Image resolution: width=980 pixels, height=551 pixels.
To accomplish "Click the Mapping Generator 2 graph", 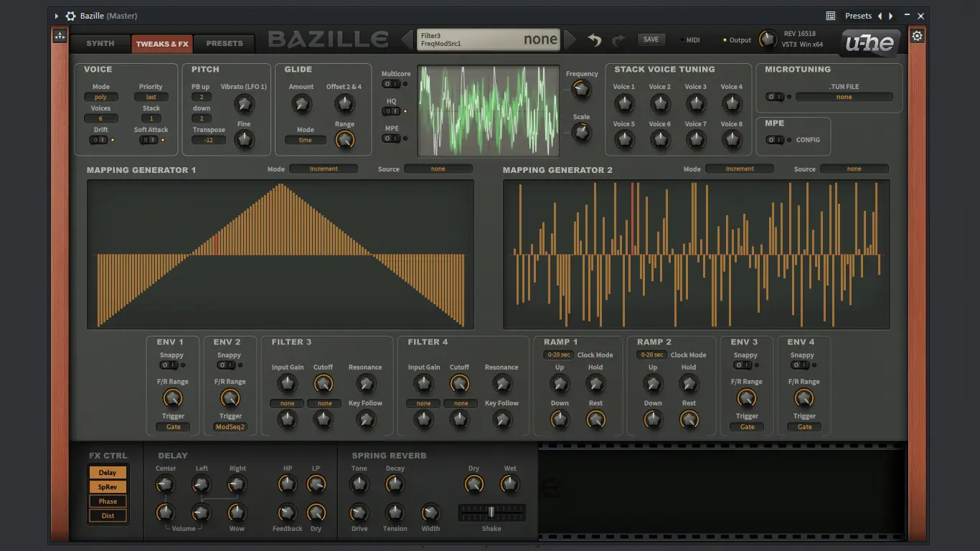I will (x=697, y=254).
